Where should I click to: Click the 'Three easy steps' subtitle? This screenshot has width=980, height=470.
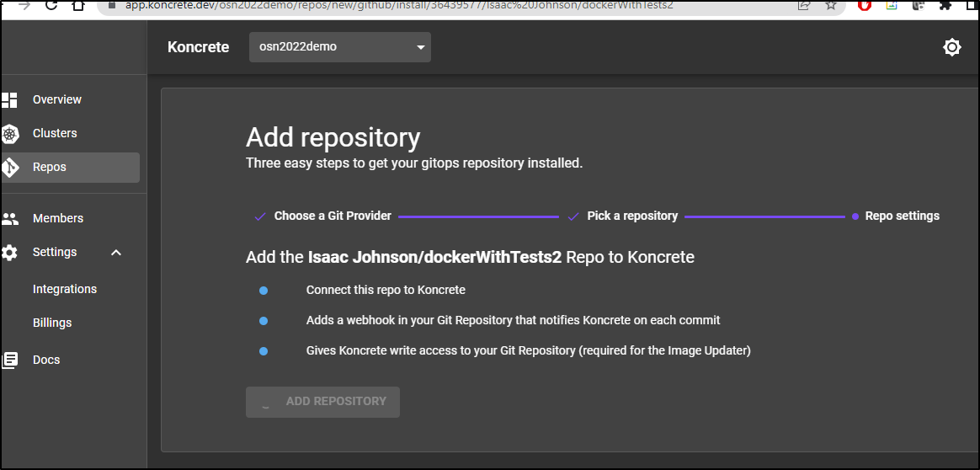pyautogui.click(x=413, y=163)
